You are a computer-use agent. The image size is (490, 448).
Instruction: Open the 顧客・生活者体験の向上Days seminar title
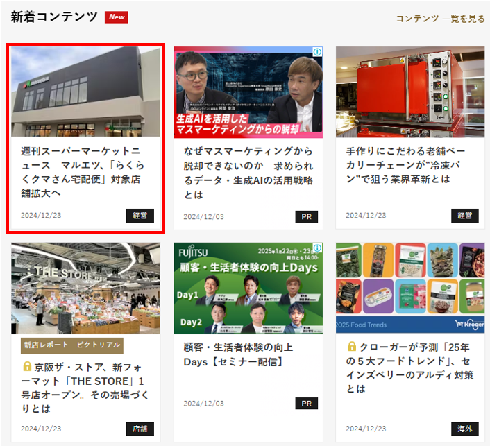point(238,354)
